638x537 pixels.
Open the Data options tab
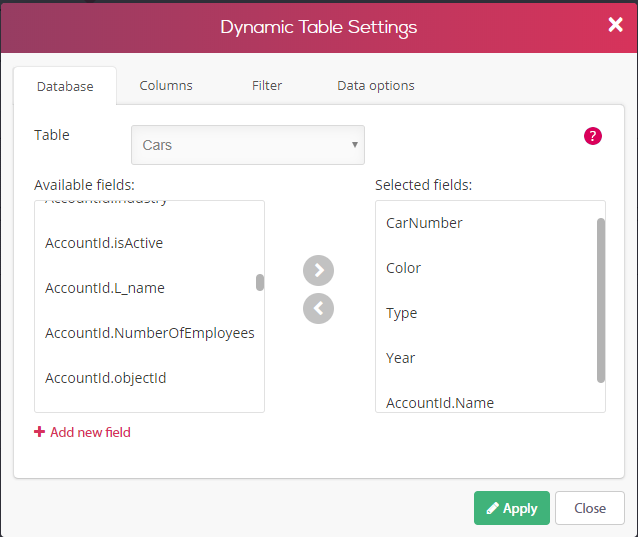[x=376, y=85]
